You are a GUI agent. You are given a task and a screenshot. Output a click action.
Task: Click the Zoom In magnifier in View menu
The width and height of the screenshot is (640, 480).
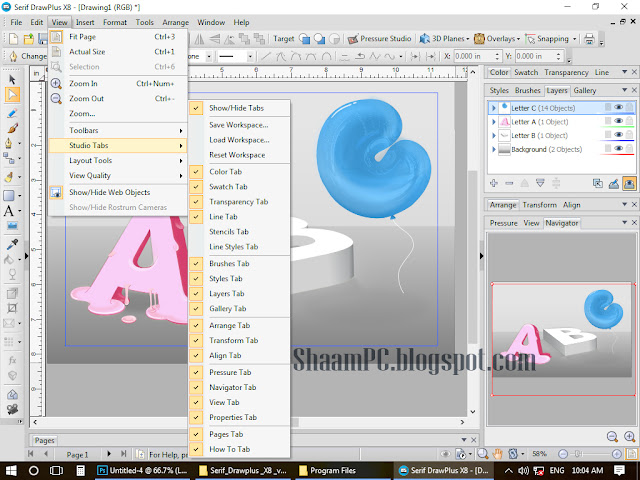tap(56, 84)
